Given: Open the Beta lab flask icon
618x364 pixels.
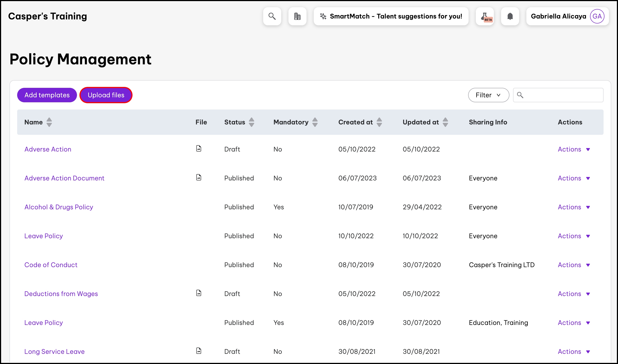Looking at the screenshot, I should pyautogui.click(x=485, y=16).
